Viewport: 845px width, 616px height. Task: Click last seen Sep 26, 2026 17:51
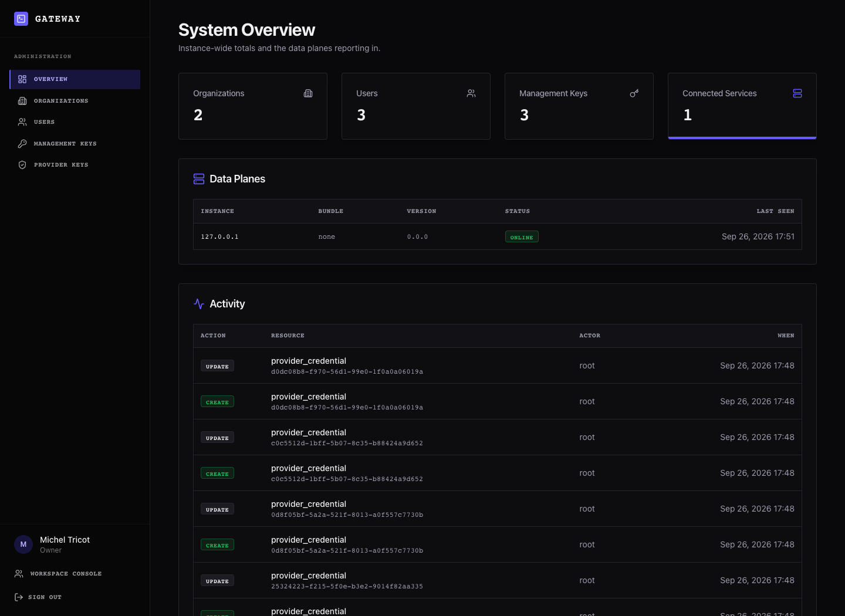758,236
